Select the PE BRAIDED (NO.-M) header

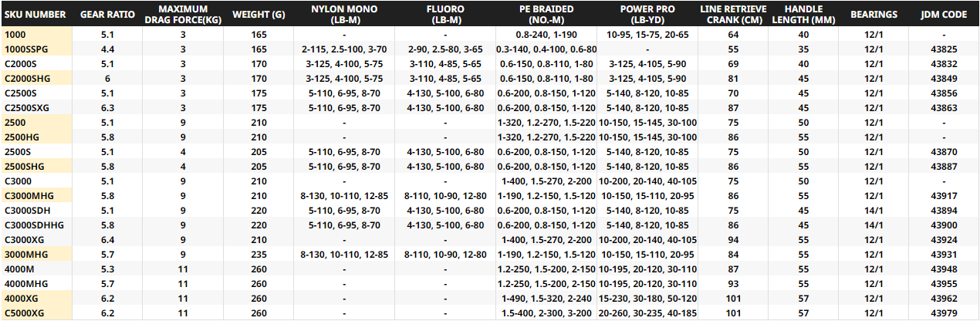pyautogui.click(x=546, y=14)
